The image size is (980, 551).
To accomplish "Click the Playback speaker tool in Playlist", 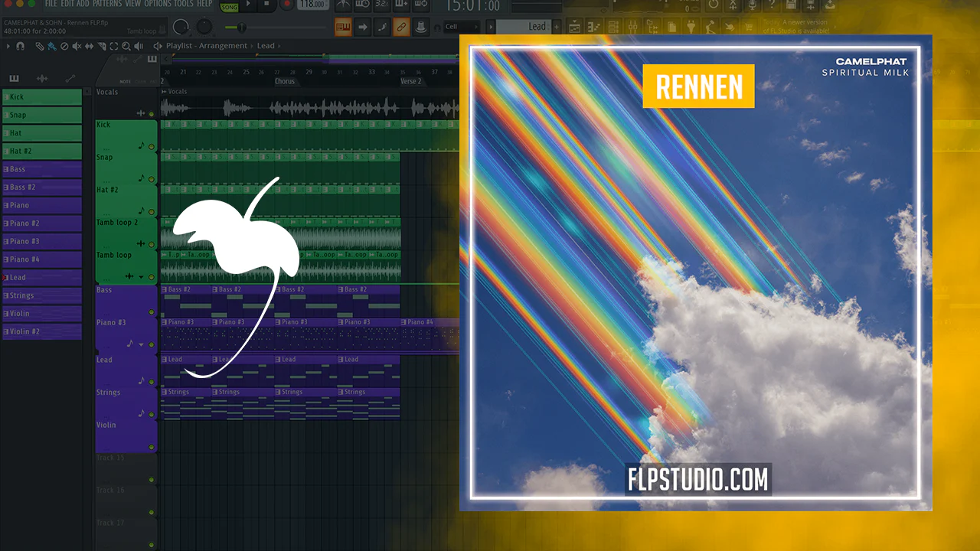I will pos(138,46).
